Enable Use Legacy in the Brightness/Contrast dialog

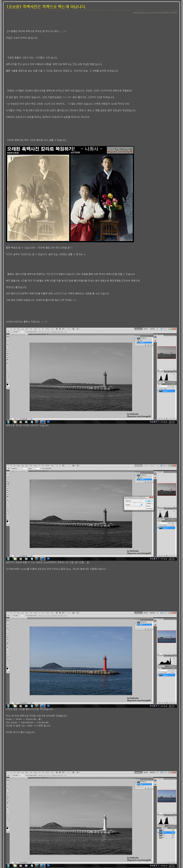click(146, 508)
